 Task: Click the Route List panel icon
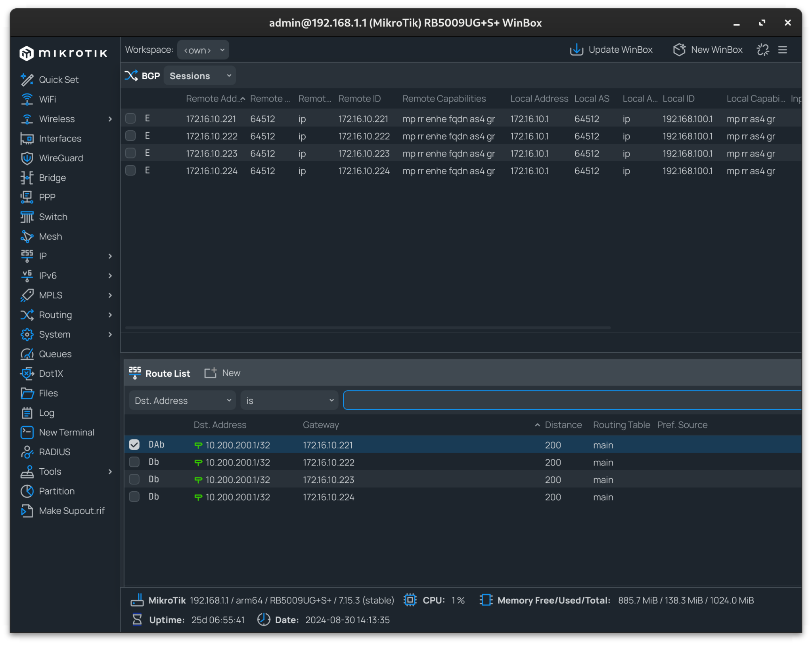pyautogui.click(x=135, y=373)
